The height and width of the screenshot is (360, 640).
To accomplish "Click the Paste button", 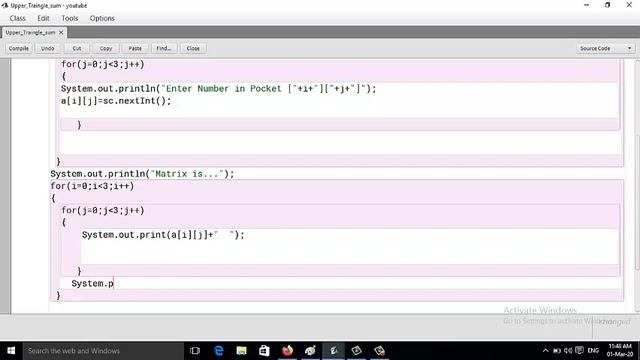I will pyautogui.click(x=135, y=48).
